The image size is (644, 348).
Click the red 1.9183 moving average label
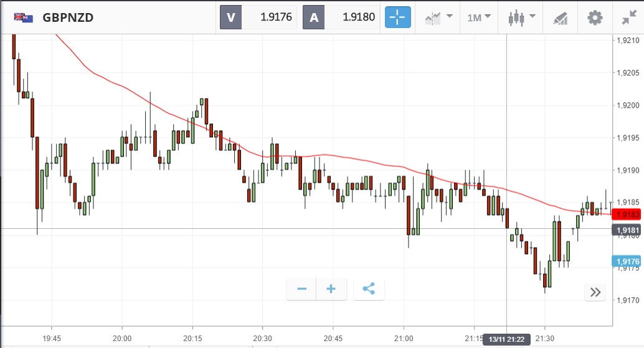click(627, 215)
